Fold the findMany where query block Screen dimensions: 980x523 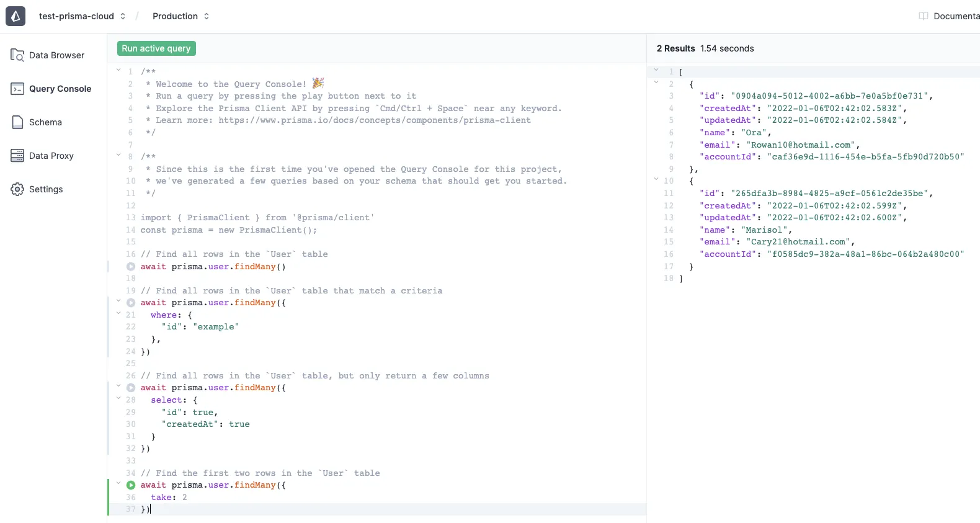pos(118,301)
